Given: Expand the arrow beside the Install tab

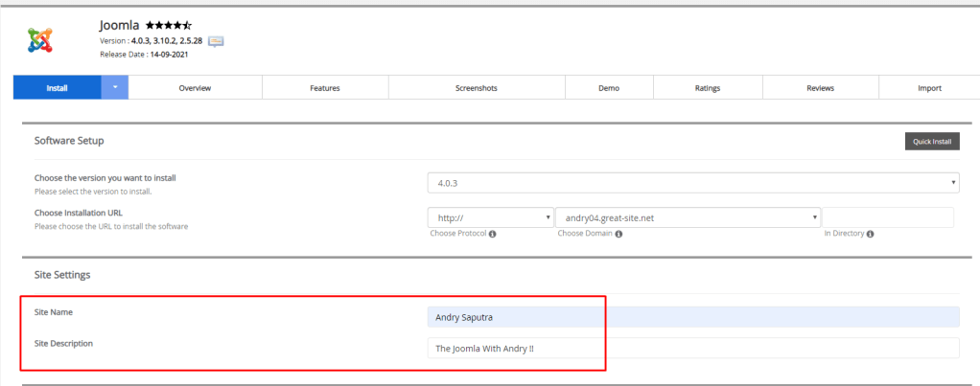Looking at the screenshot, I should (x=115, y=88).
